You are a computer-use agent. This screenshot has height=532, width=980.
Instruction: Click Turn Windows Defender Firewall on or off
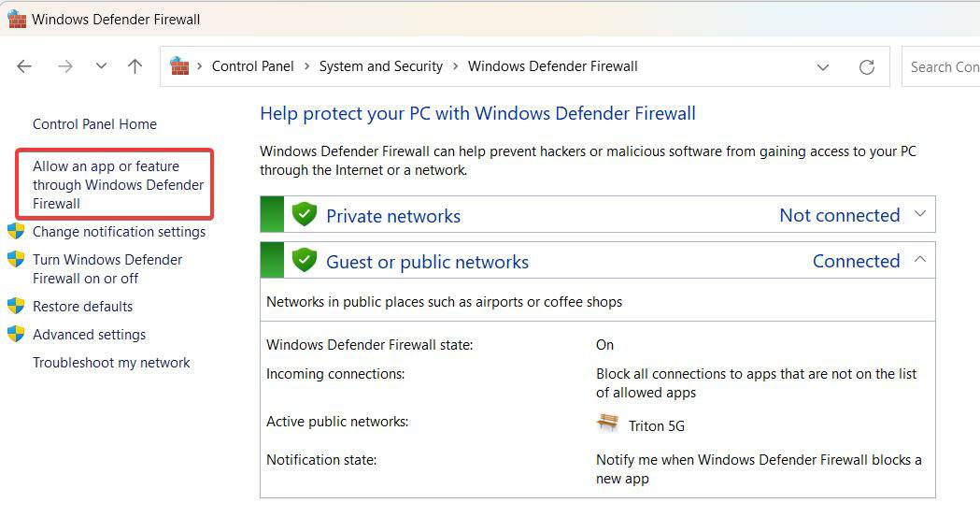click(107, 269)
